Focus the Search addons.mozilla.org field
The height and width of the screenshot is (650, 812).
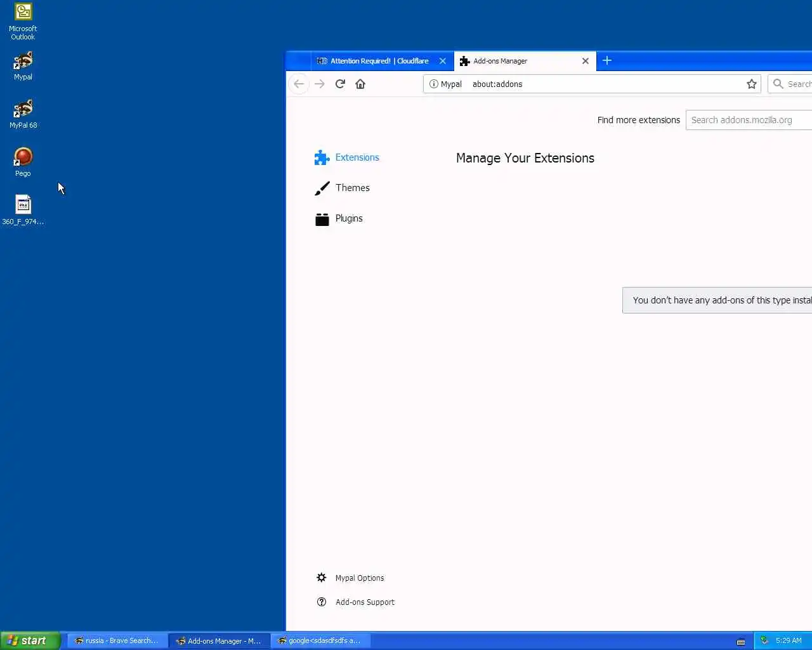pos(749,120)
